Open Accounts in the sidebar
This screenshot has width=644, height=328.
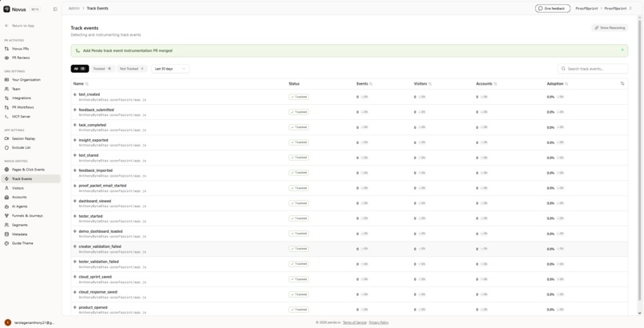point(31,198)
